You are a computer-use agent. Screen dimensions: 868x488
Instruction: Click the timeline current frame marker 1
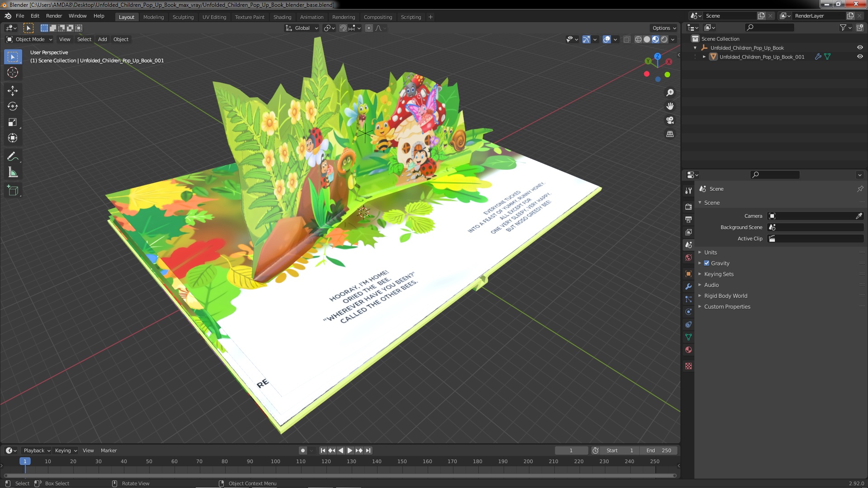tap(25, 461)
